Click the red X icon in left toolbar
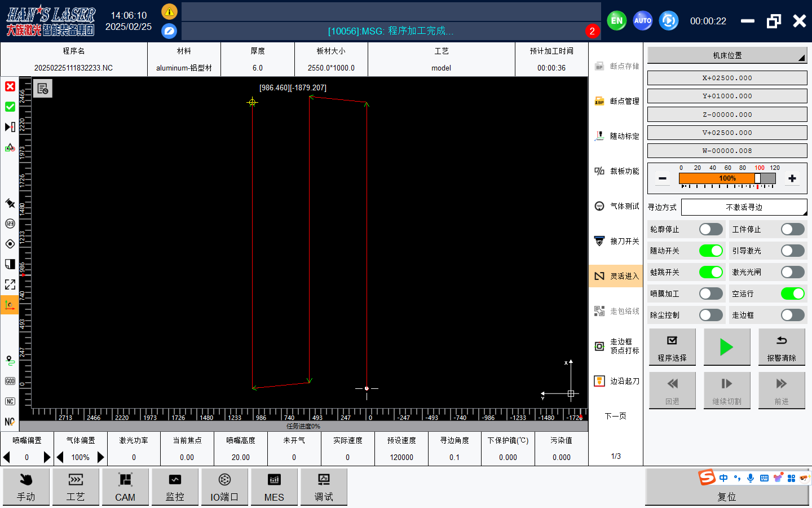This screenshot has width=812, height=508. coord(10,86)
